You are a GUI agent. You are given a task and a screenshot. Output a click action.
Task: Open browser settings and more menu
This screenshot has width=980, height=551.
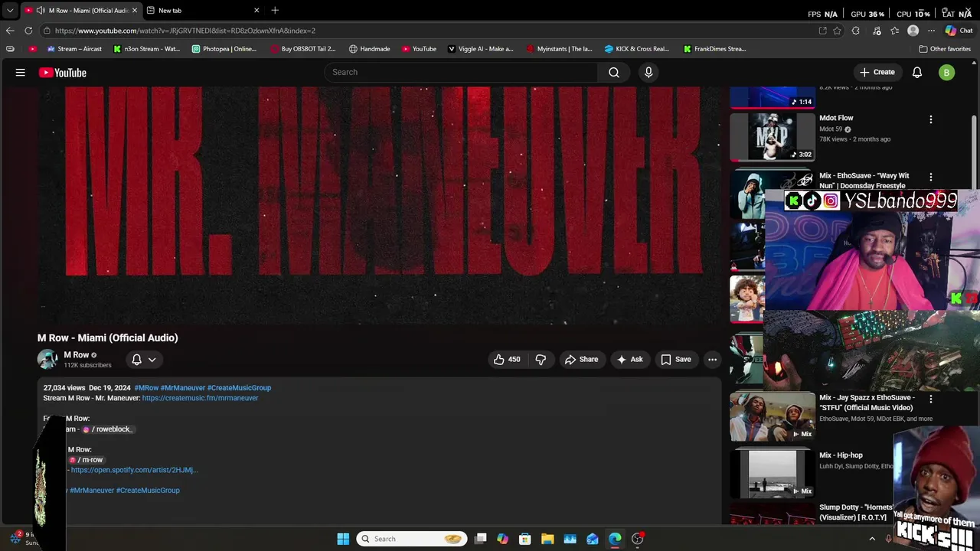point(931,31)
